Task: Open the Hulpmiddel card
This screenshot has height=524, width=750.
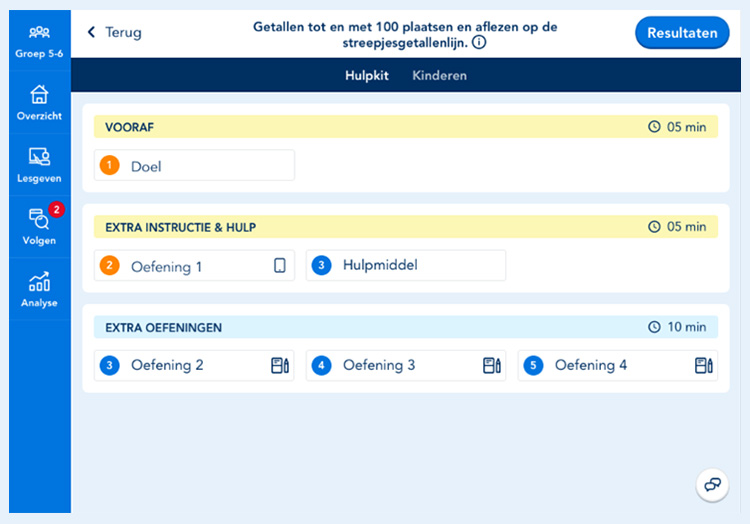Action: pyautogui.click(x=406, y=265)
